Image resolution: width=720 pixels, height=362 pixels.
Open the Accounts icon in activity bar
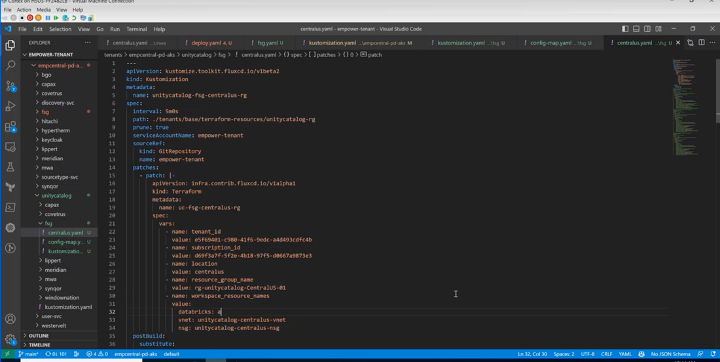[x=10, y=319]
